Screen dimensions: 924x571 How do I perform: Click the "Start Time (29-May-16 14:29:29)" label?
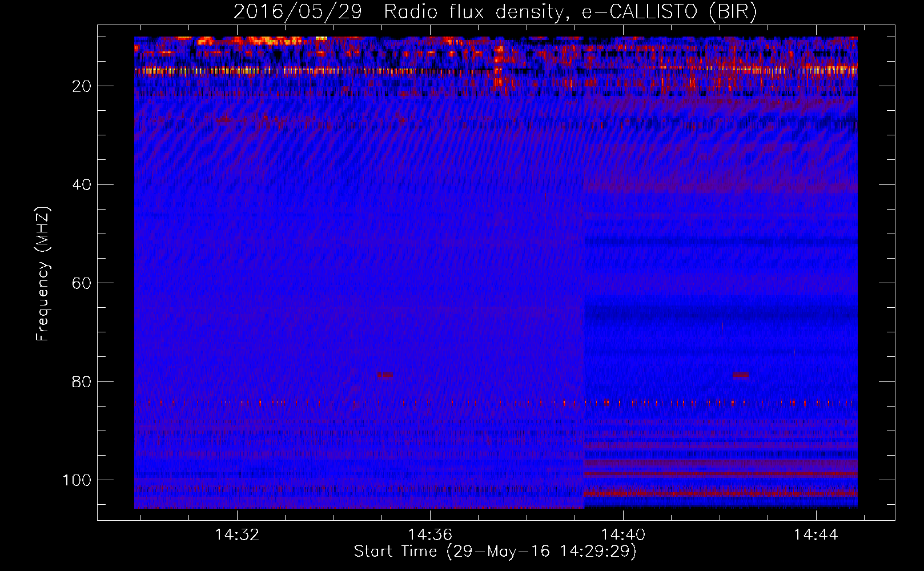pos(495,552)
